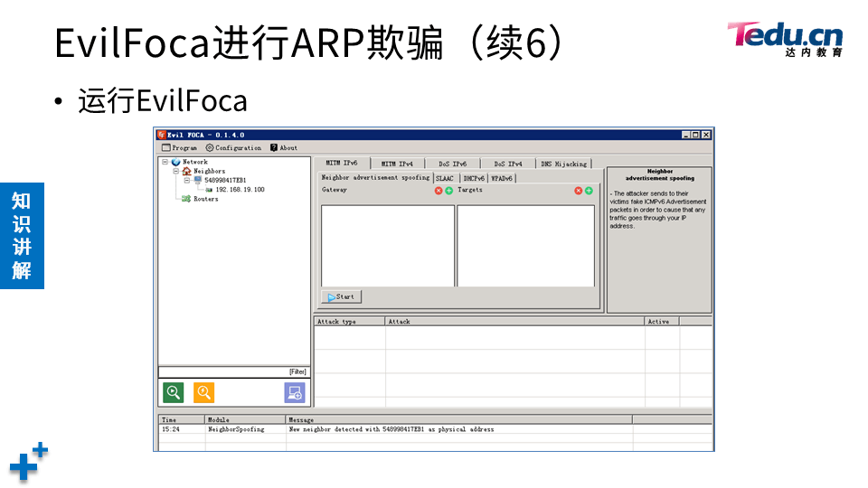The image size is (868, 488).
Task: Click the Message column header
Action: [x=459, y=419]
